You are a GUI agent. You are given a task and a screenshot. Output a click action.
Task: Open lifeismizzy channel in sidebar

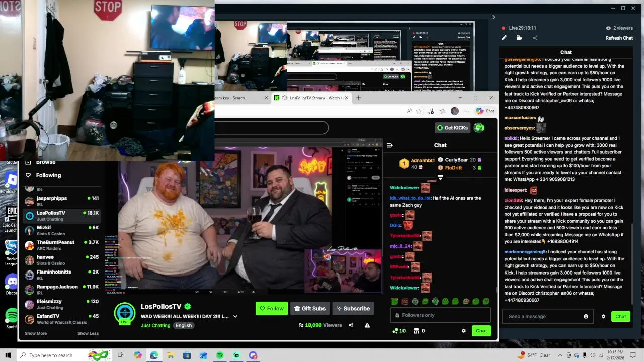pyautogui.click(x=61, y=304)
